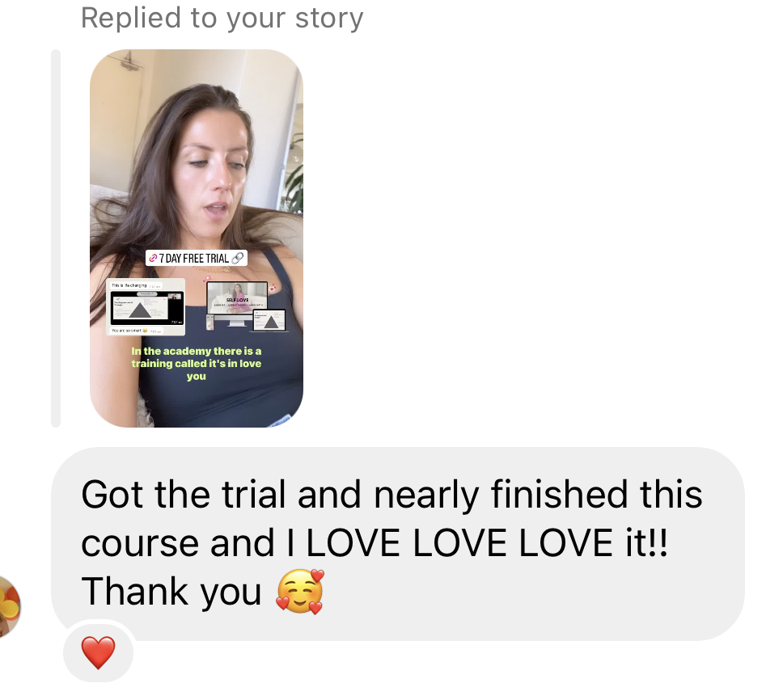Click the red heart reaction below message
This screenshot has width=766, height=700.
[98, 652]
